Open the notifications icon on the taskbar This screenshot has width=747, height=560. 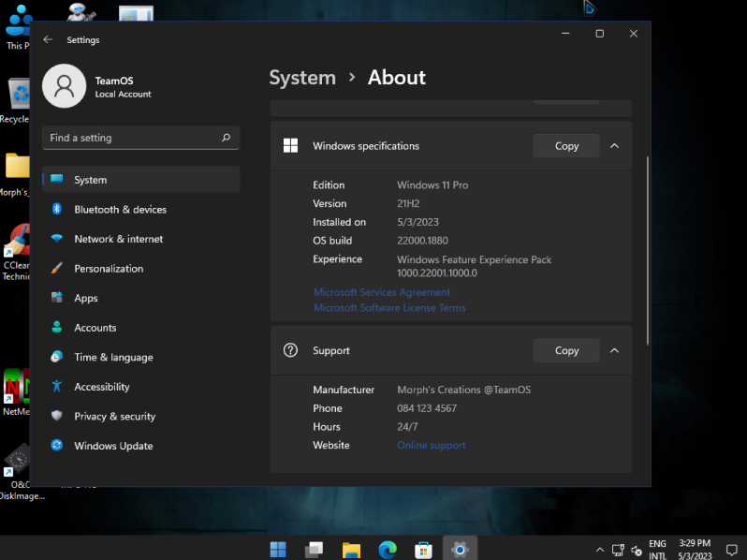point(732,550)
